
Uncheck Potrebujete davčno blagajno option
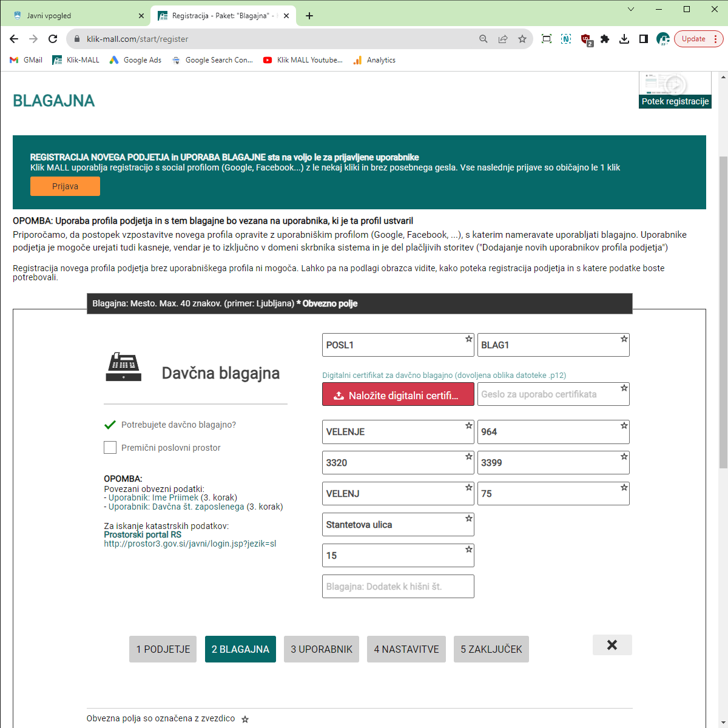[x=110, y=425]
